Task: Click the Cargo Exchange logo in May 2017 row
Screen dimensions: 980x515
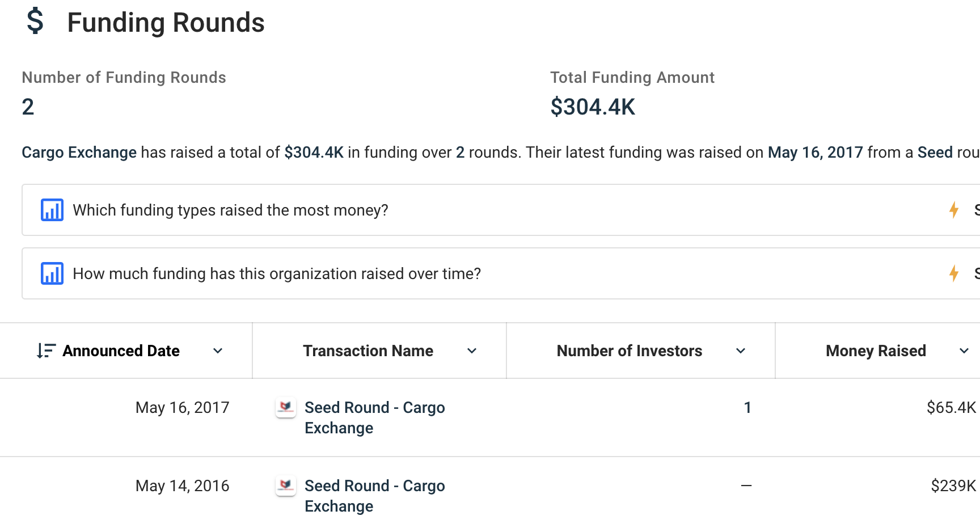Action: tap(286, 407)
